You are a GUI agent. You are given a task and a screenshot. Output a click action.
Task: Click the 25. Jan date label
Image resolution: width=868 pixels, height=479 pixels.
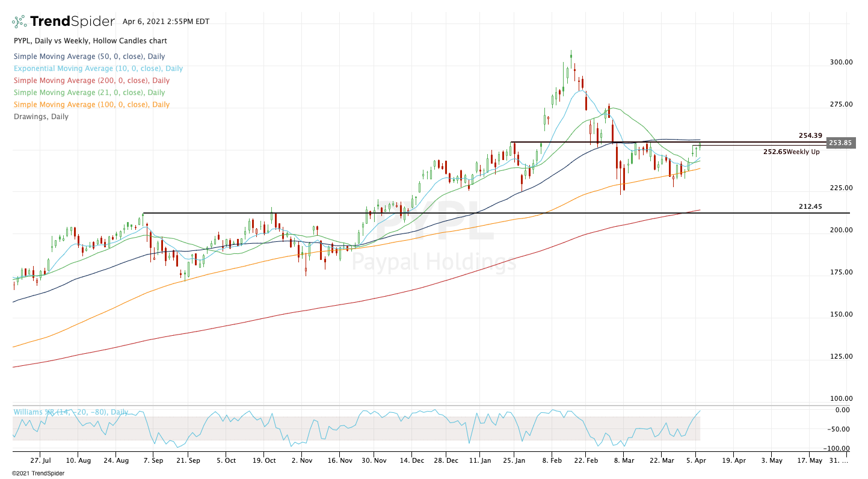pos(514,460)
